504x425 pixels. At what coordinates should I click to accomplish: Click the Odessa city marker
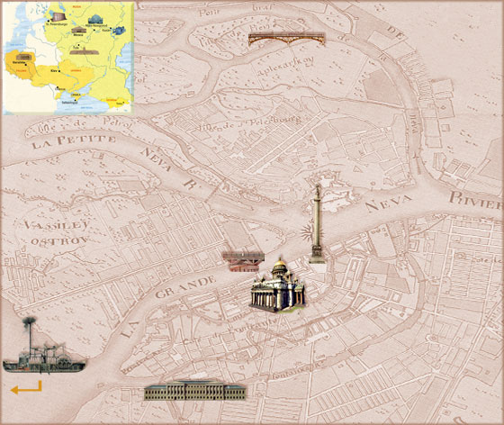point(58,87)
